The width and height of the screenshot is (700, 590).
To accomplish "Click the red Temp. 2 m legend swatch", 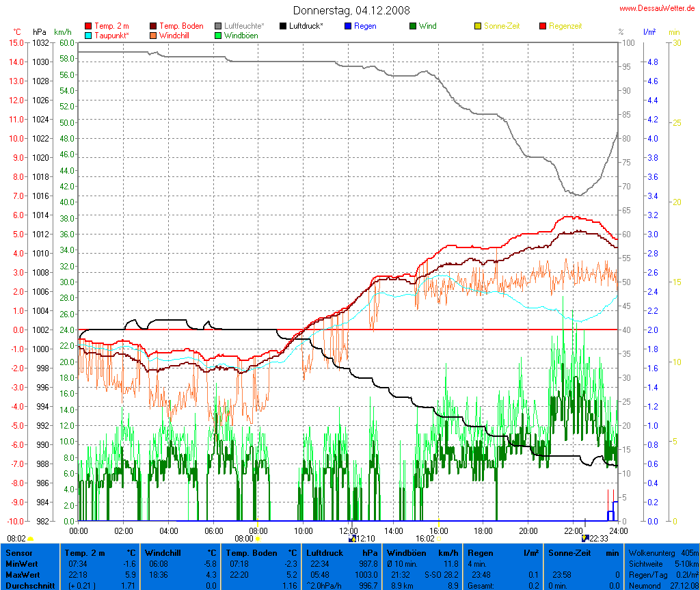I will pos(88,26).
